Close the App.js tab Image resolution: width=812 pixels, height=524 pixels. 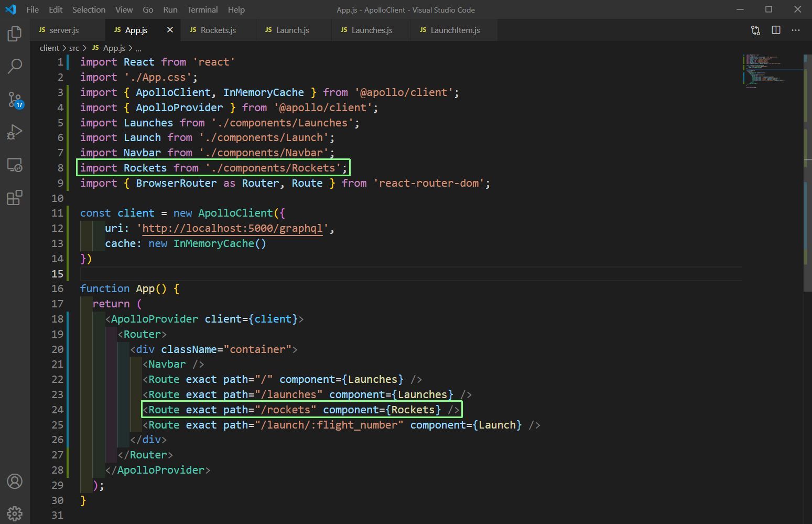point(170,30)
